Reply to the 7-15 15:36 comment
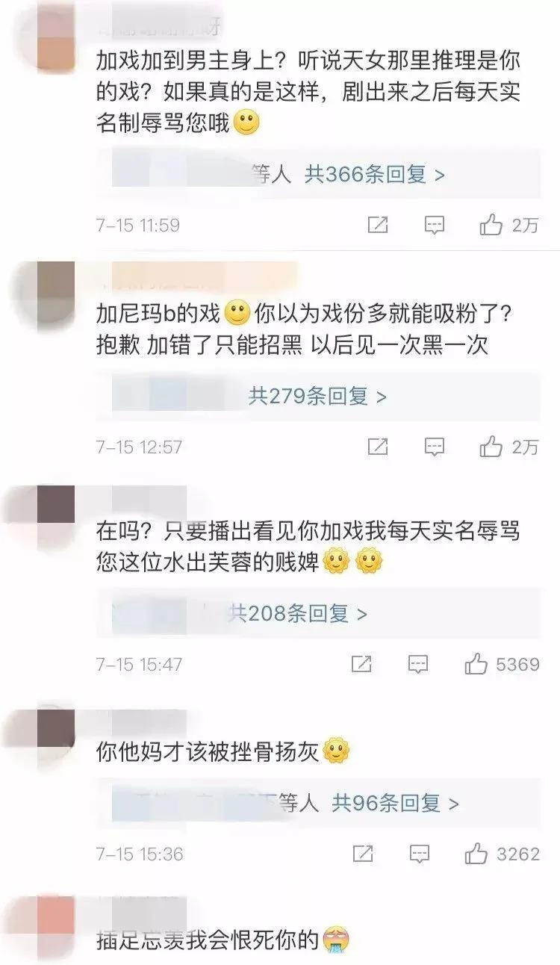Viewport: 560px width, 965px height. coord(419,853)
